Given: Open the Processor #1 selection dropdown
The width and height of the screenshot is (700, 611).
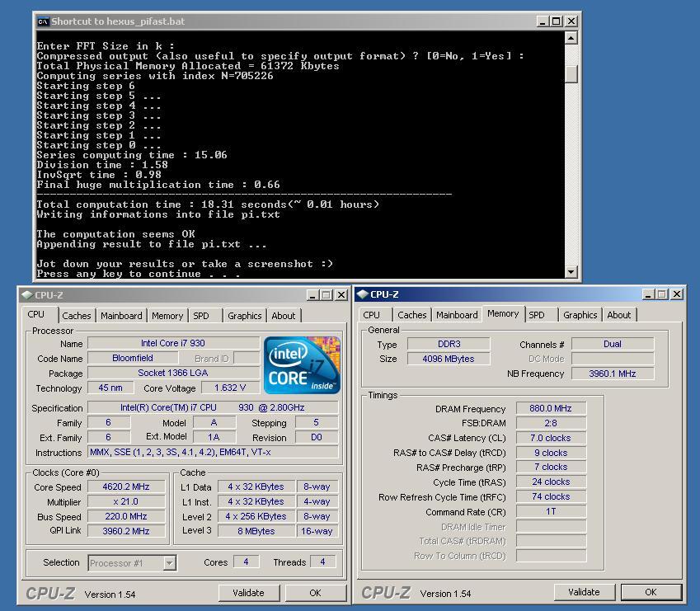Looking at the screenshot, I should pos(169,563).
